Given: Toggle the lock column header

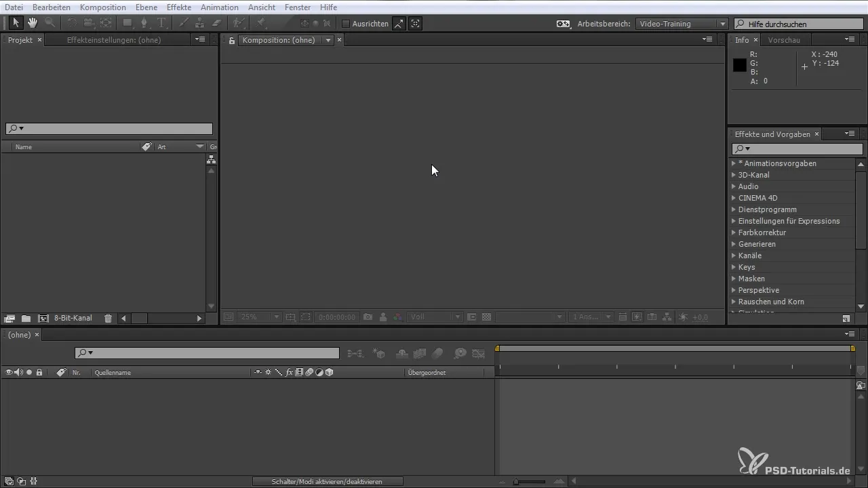Looking at the screenshot, I should (39, 372).
